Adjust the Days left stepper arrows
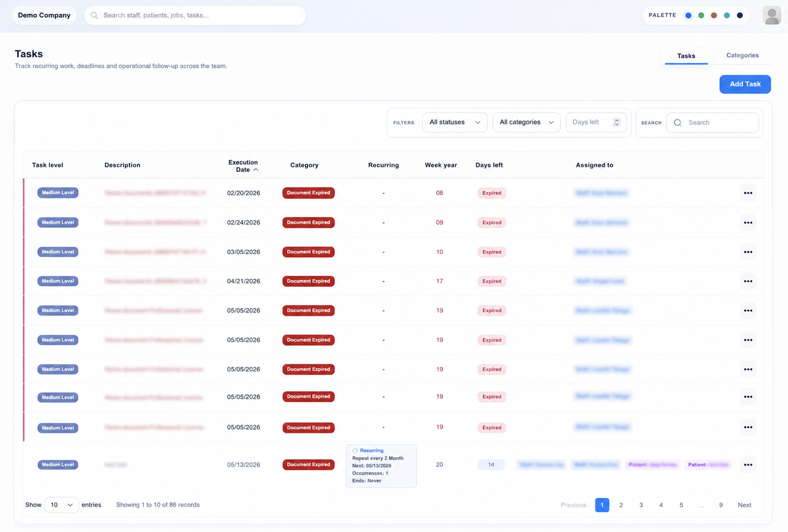The image size is (788, 532). (617, 122)
